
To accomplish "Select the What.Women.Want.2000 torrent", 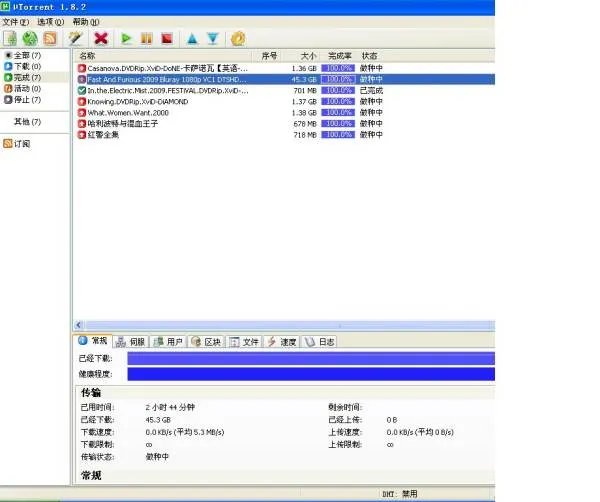I will 284,113.
